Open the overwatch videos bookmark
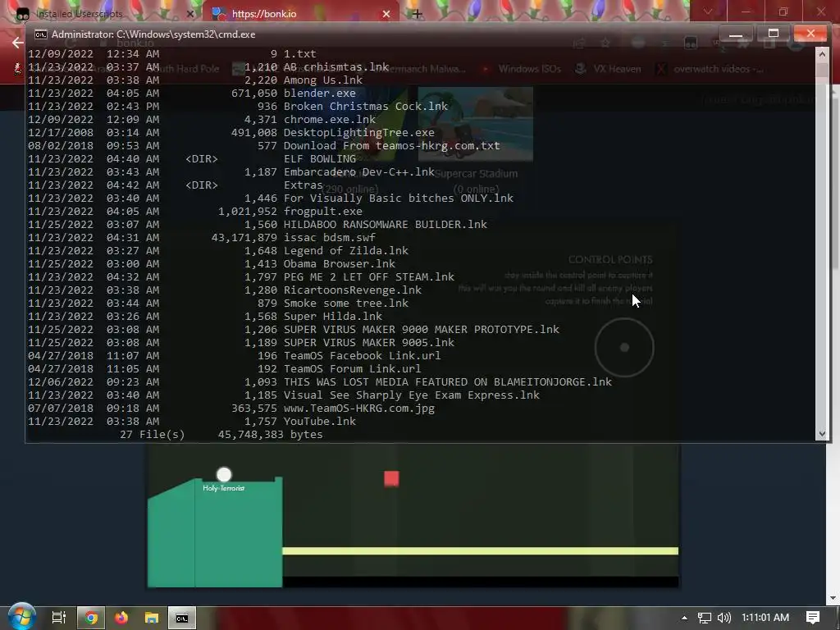 point(710,69)
